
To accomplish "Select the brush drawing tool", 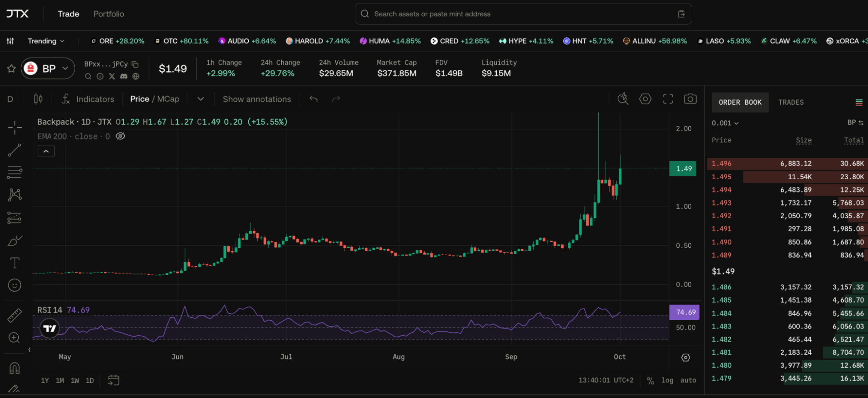I will pos(15,240).
